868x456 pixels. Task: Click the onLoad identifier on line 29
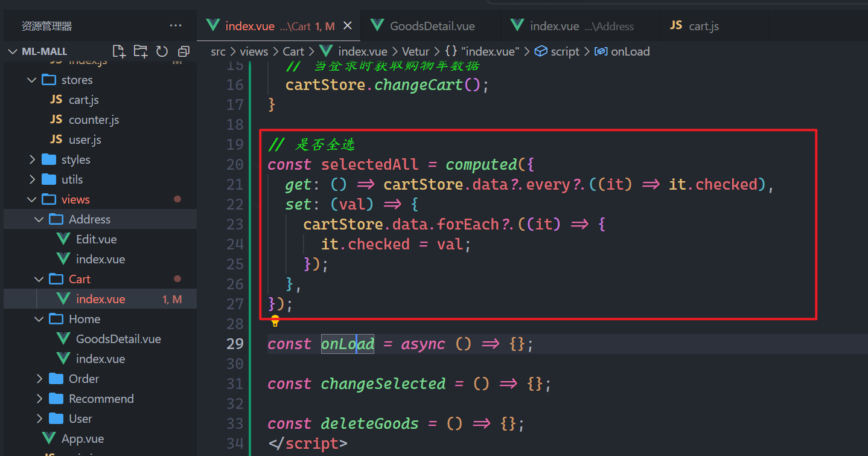pos(348,344)
